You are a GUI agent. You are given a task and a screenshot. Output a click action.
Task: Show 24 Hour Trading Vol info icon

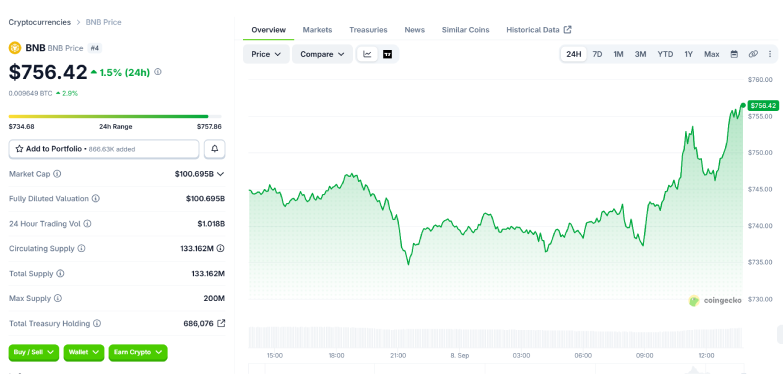tap(87, 224)
